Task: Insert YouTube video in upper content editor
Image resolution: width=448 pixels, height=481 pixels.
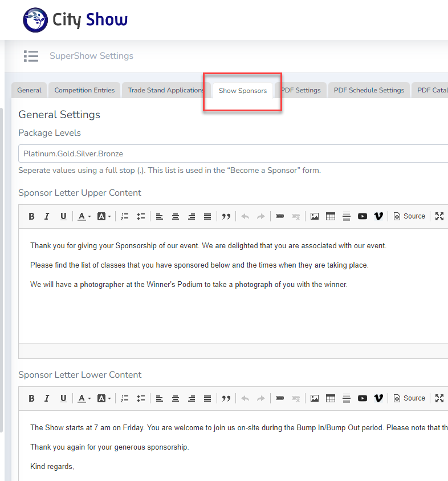Action: pyautogui.click(x=363, y=216)
